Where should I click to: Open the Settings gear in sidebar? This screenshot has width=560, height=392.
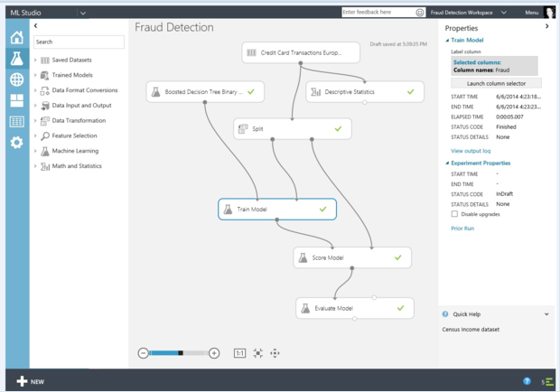(x=15, y=142)
